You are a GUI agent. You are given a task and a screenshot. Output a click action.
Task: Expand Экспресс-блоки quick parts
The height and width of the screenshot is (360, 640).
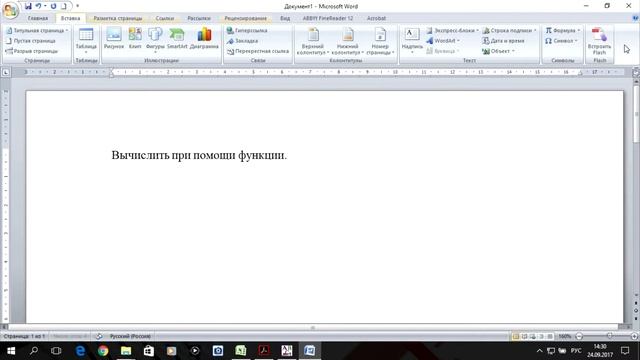click(452, 31)
